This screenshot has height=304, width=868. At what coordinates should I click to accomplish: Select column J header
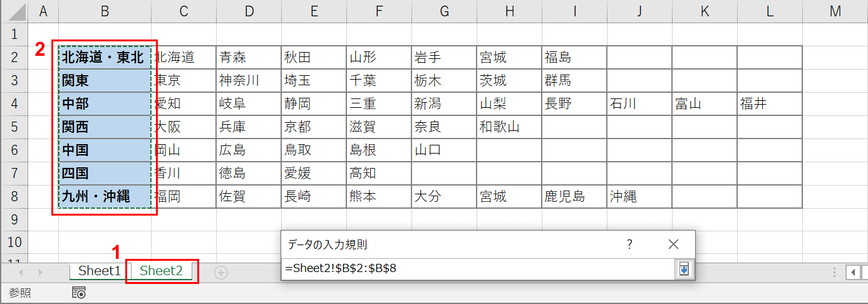click(x=639, y=11)
